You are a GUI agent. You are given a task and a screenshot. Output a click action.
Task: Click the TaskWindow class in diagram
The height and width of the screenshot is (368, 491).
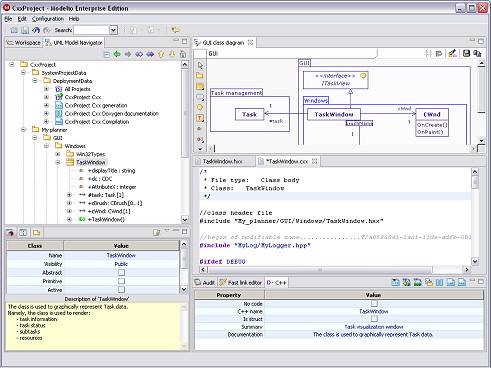(334, 114)
